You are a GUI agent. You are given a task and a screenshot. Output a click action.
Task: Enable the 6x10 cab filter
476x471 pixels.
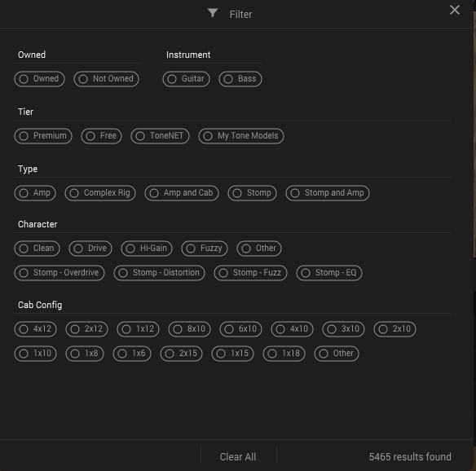click(x=240, y=329)
